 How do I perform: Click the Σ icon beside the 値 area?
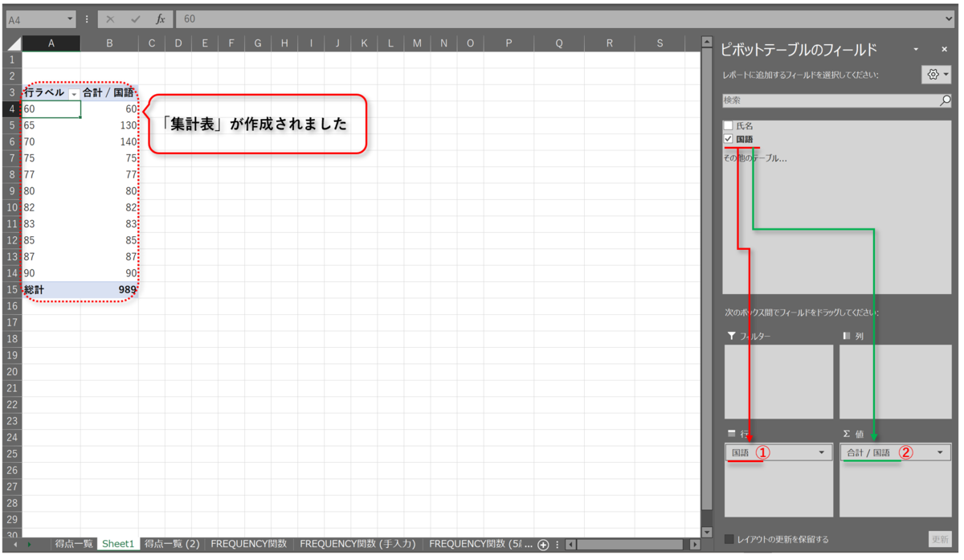[x=845, y=433]
